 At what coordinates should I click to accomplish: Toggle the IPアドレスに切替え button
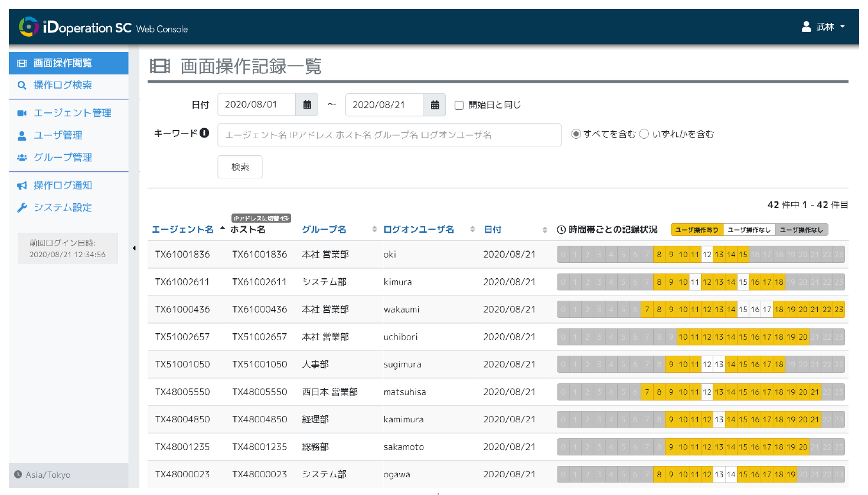(261, 218)
